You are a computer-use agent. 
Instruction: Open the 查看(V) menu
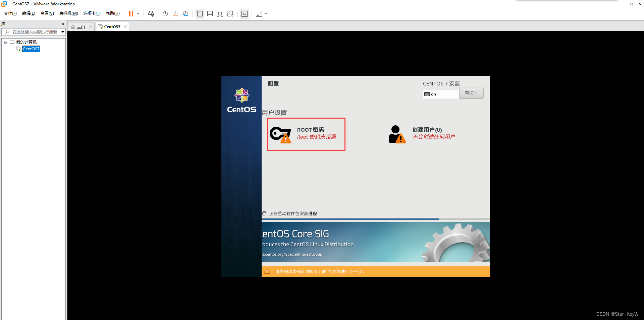pyautogui.click(x=47, y=13)
